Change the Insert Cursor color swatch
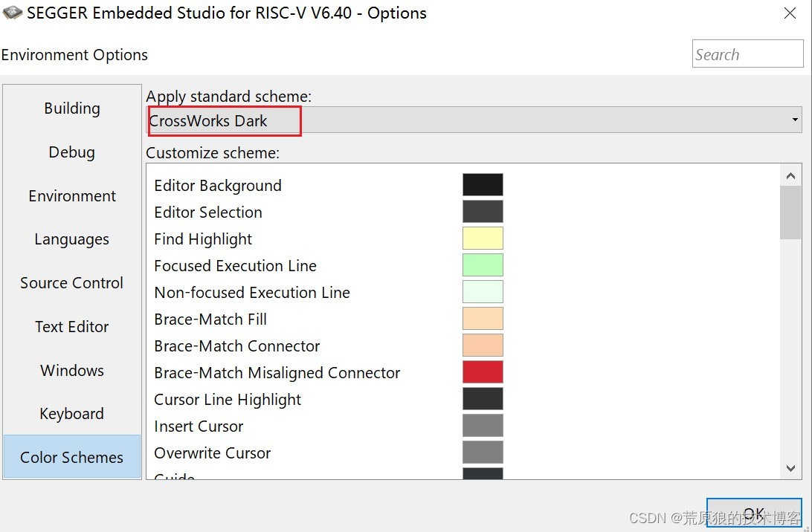The height and width of the screenshot is (532, 812). (x=483, y=425)
